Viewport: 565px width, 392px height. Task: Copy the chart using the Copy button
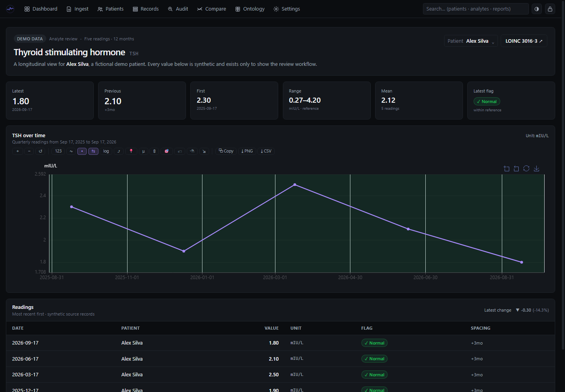coord(226,151)
